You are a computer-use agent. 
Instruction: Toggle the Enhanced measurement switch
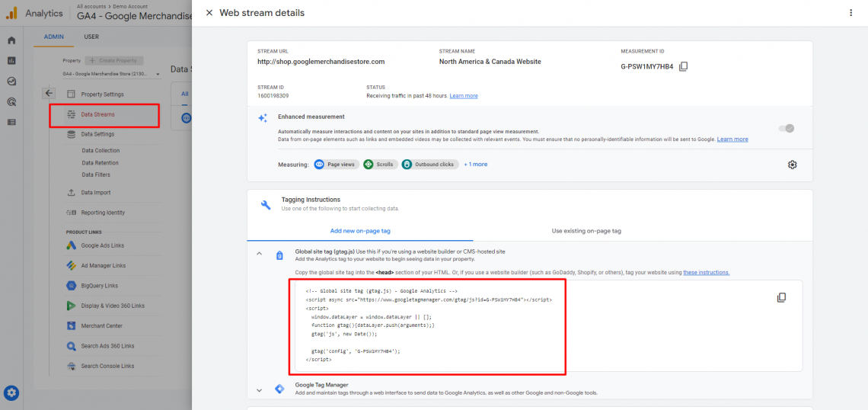[x=786, y=128]
